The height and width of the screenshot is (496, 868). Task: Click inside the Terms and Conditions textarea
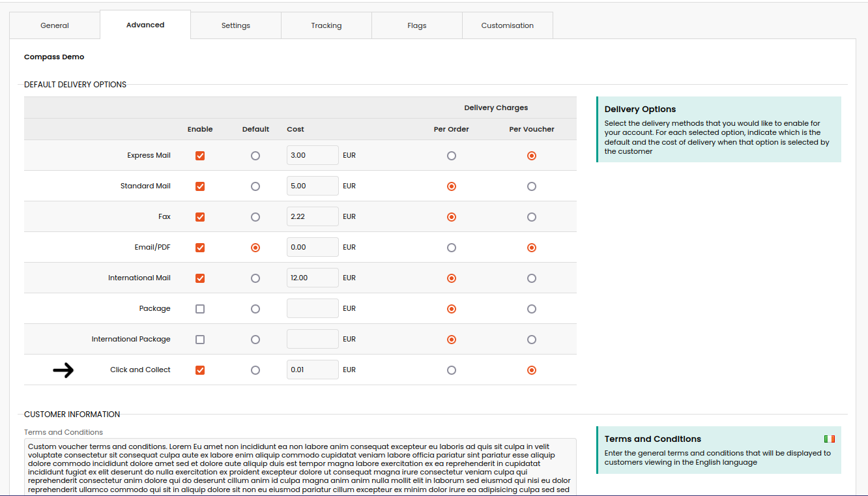click(300, 467)
